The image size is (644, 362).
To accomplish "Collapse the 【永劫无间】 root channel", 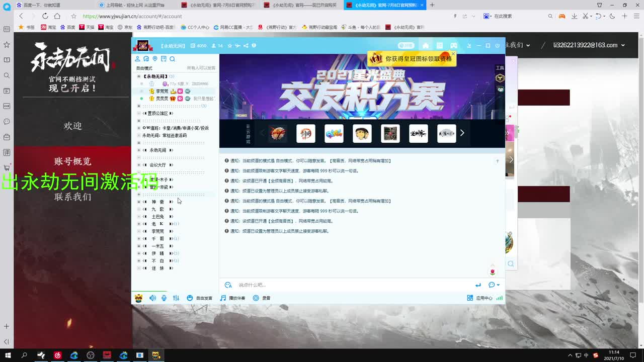I will click(x=139, y=76).
